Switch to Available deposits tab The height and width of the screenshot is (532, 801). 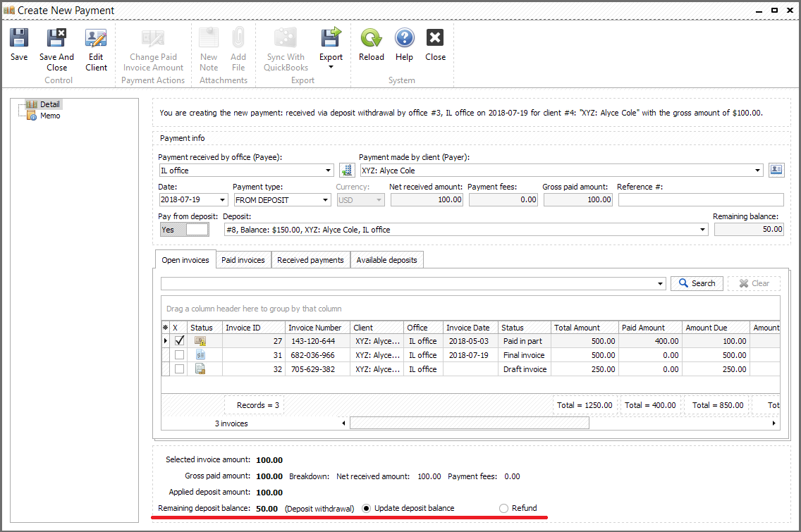coord(386,260)
